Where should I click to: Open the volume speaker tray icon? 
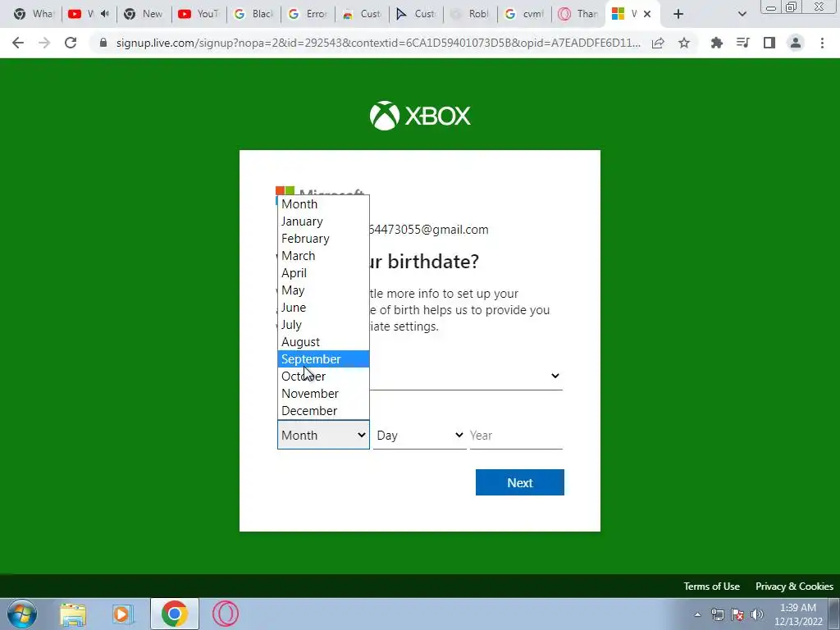click(757, 614)
